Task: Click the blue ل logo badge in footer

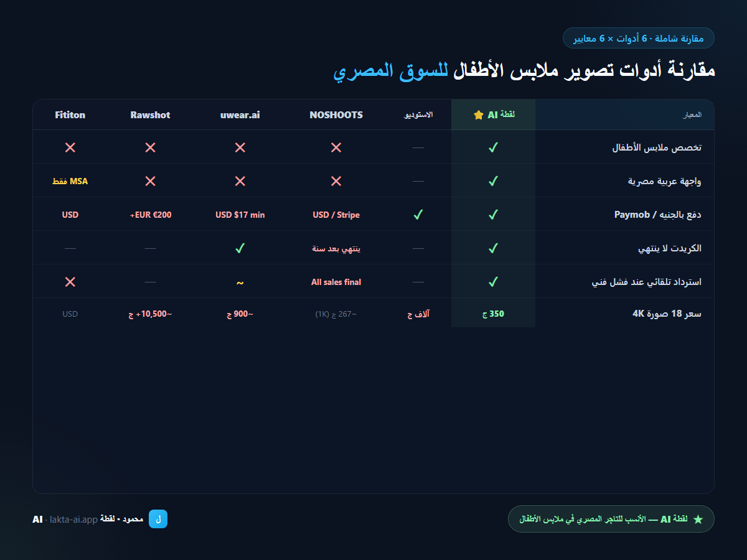Action: (x=158, y=519)
